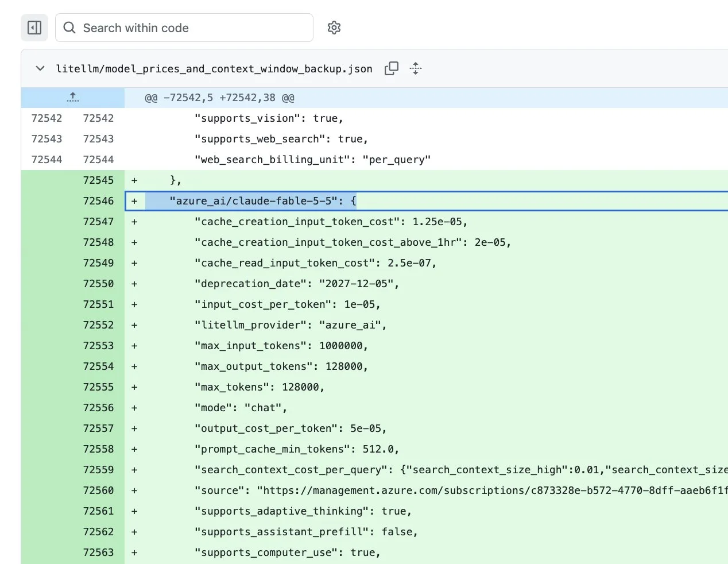The height and width of the screenshot is (564, 728).
Task: Select the hunk header @@ -72542,5 +72542,38 @@
Action: (220, 98)
